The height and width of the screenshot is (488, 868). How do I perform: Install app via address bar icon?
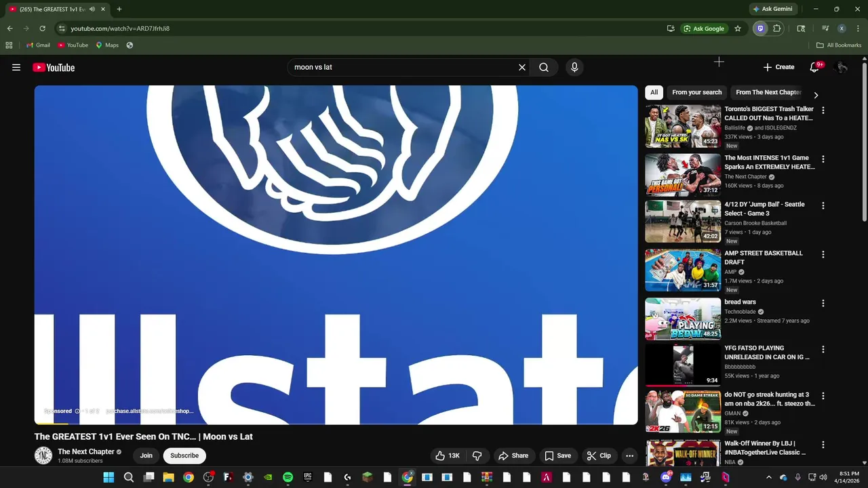pyautogui.click(x=671, y=28)
